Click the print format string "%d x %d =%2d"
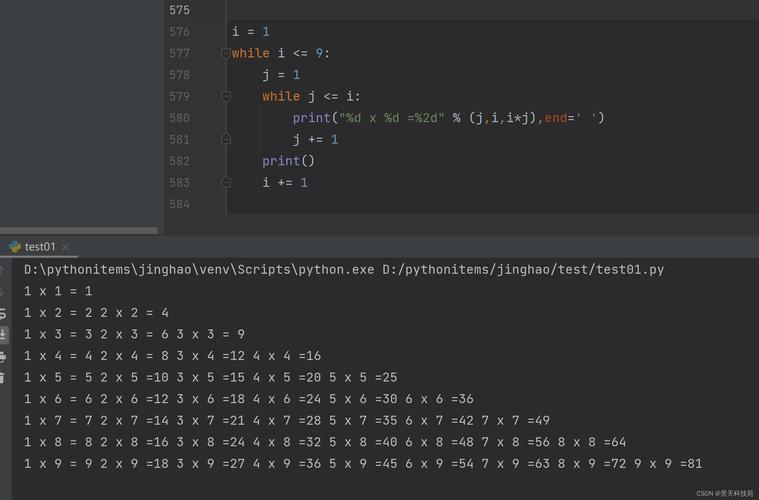The width and height of the screenshot is (759, 500). point(391,118)
